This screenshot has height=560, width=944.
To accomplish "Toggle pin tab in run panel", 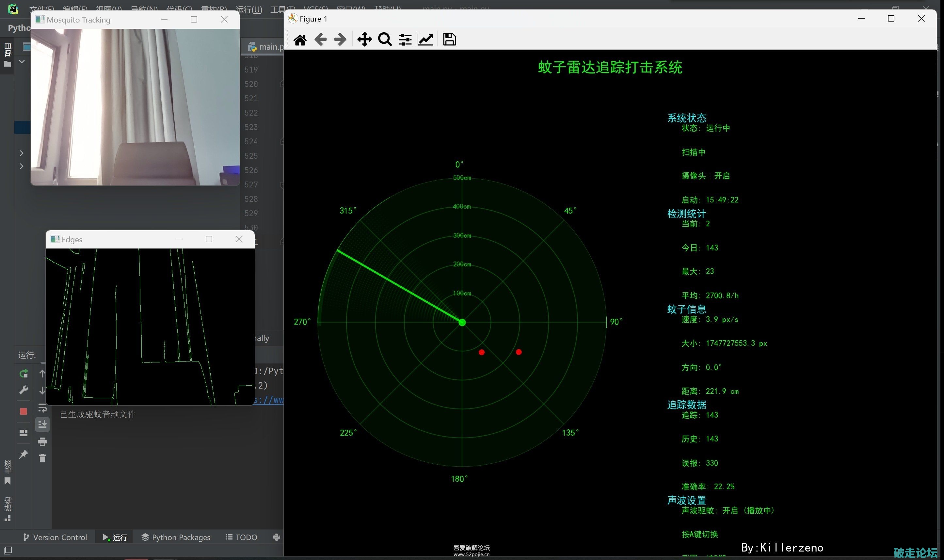I will click(x=24, y=454).
